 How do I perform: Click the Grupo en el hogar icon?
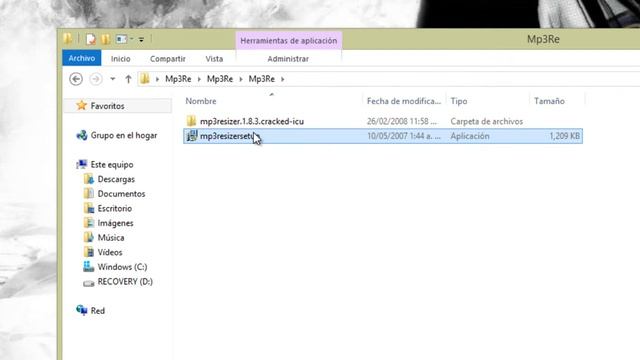[82, 136]
